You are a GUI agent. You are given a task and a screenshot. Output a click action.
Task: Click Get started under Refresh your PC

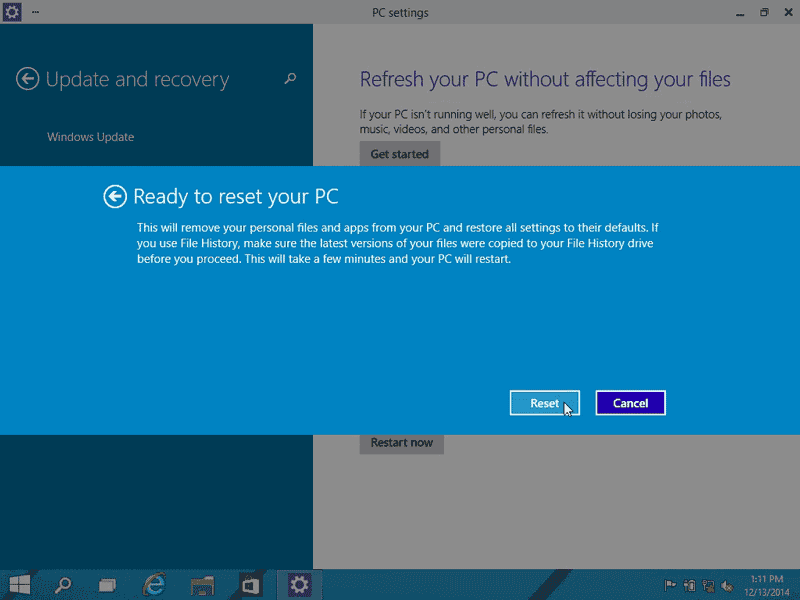pyautogui.click(x=399, y=154)
